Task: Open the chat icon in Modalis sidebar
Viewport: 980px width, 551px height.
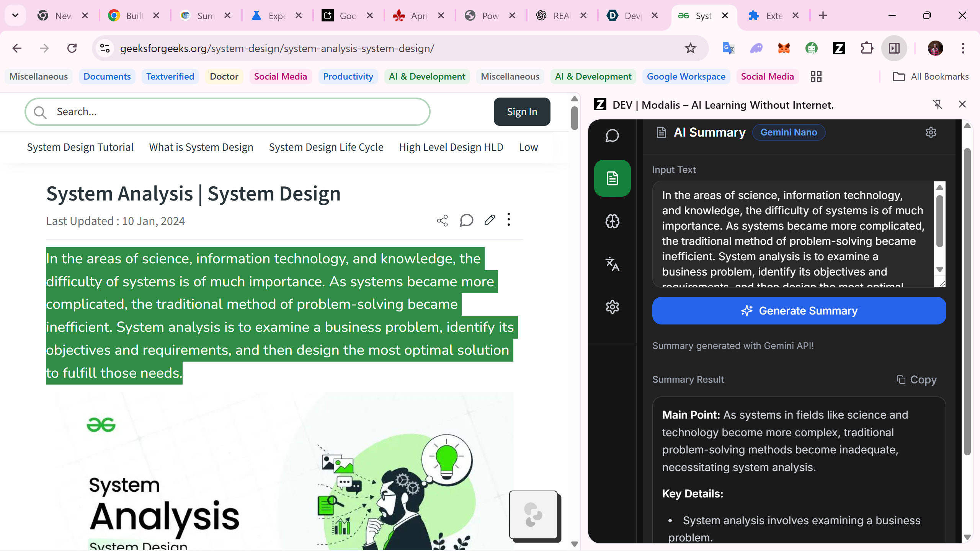Action: click(x=612, y=136)
